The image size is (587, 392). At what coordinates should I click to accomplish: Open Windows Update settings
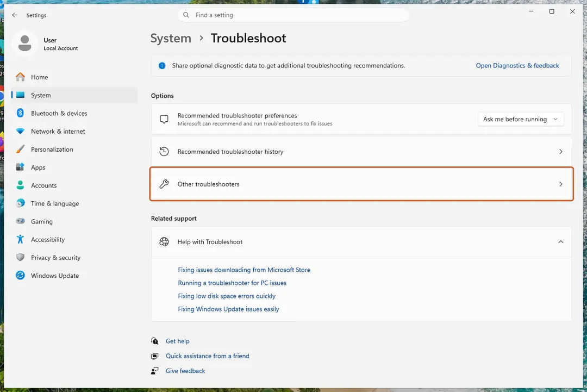pyautogui.click(x=74, y=275)
